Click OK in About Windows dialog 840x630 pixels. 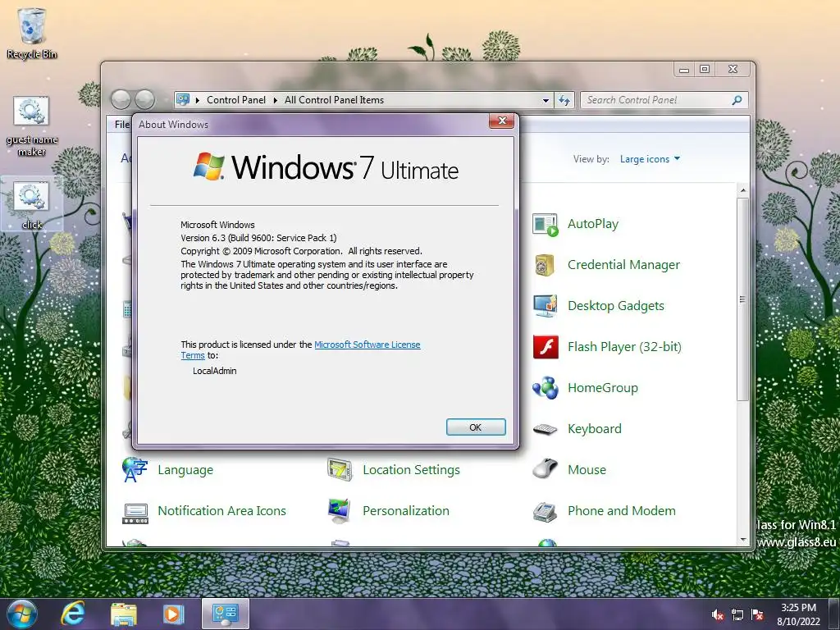[x=476, y=427]
